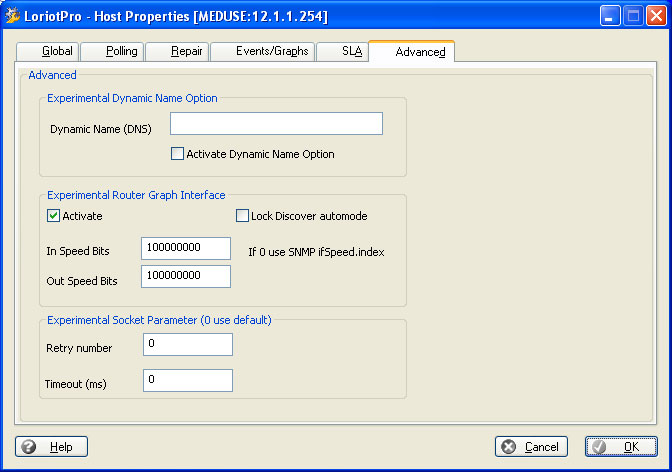Screen dimensions: 672x472
Task: Click the LoriotPro title bar app icon
Action: click(x=13, y=15)
